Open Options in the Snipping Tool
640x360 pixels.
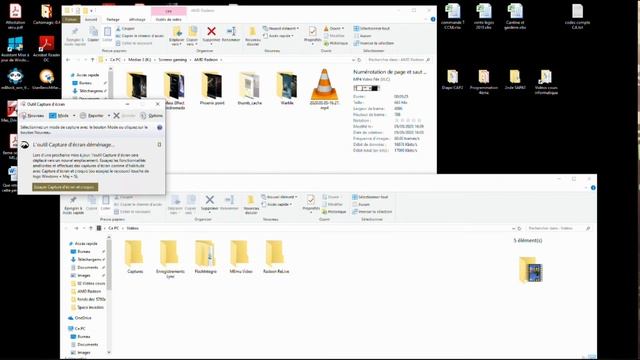point(151,116)
